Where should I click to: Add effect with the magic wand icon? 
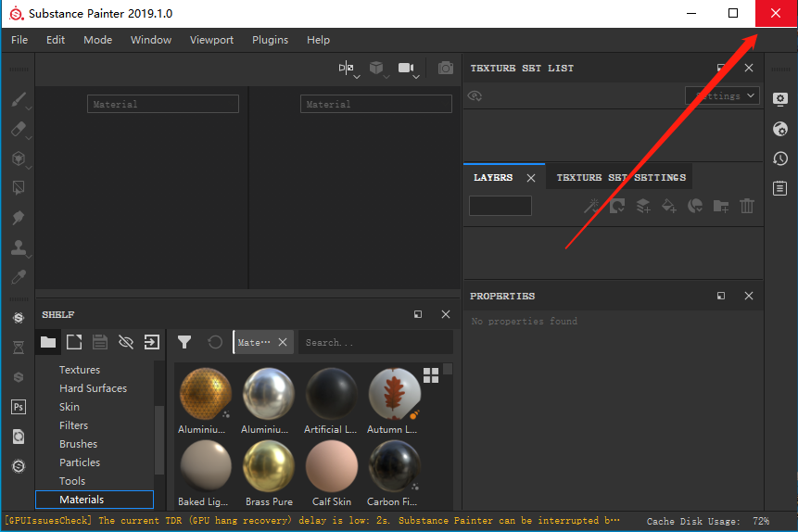[591, 206]
